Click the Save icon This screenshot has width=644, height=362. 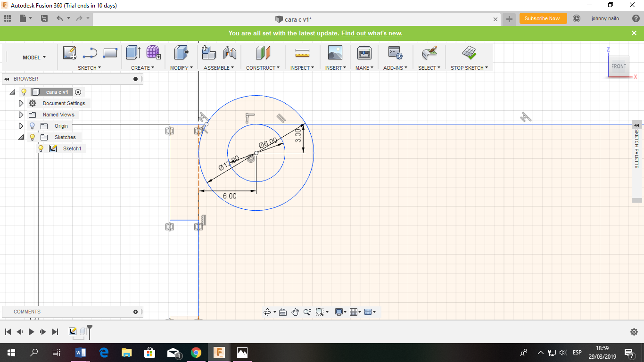pos(44,18)
